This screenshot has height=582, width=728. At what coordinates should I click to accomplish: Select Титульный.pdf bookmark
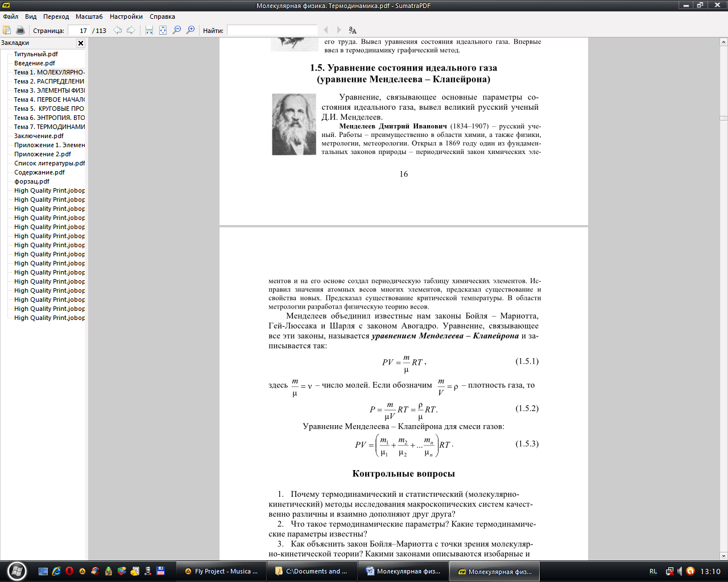coord(36,54)
